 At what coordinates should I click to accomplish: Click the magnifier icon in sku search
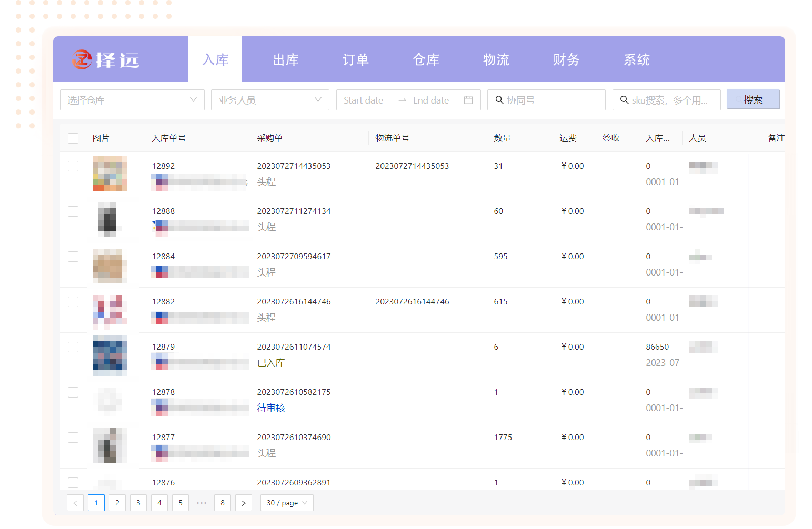[624, 100]
